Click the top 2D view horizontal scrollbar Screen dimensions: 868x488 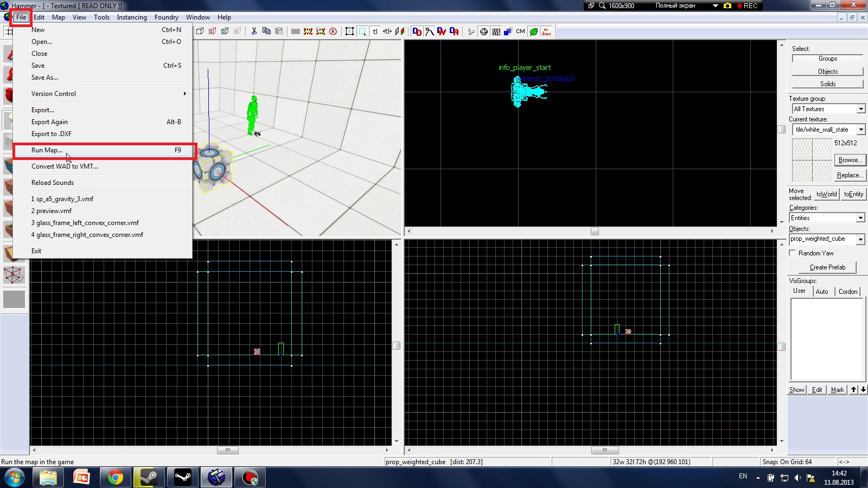pos(591,231)
